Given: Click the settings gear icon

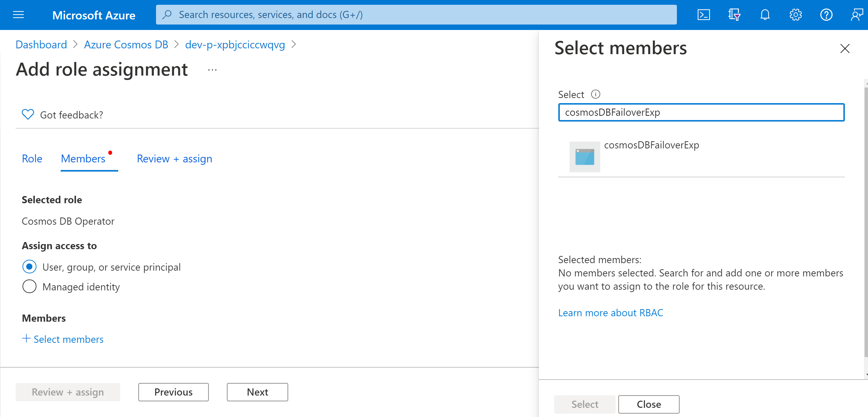Looking at the screenshot, I should 795,15.
